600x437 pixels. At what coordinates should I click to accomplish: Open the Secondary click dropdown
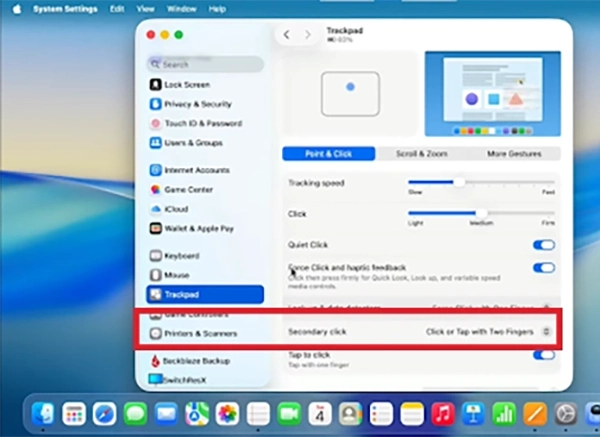488,331
